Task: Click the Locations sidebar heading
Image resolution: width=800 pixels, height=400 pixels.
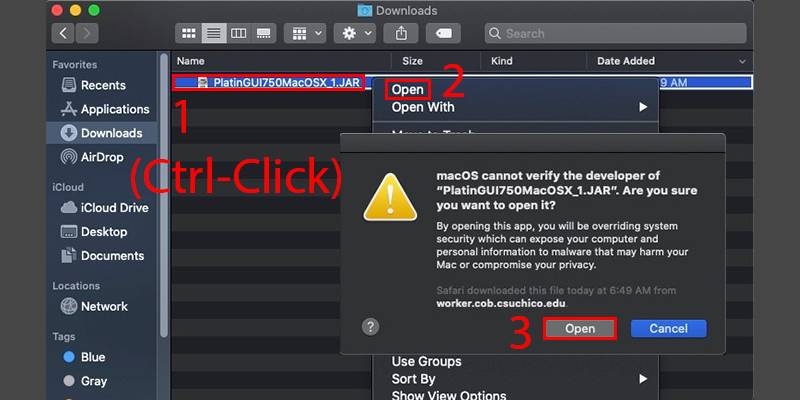Action: click(76, 286)
